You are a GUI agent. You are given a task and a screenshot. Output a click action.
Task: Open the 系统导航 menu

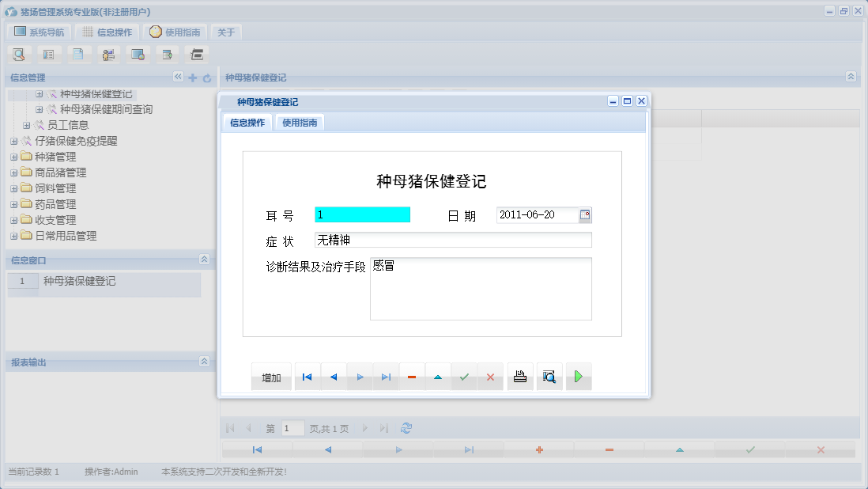pyautogui.click(x=38, y=31)
